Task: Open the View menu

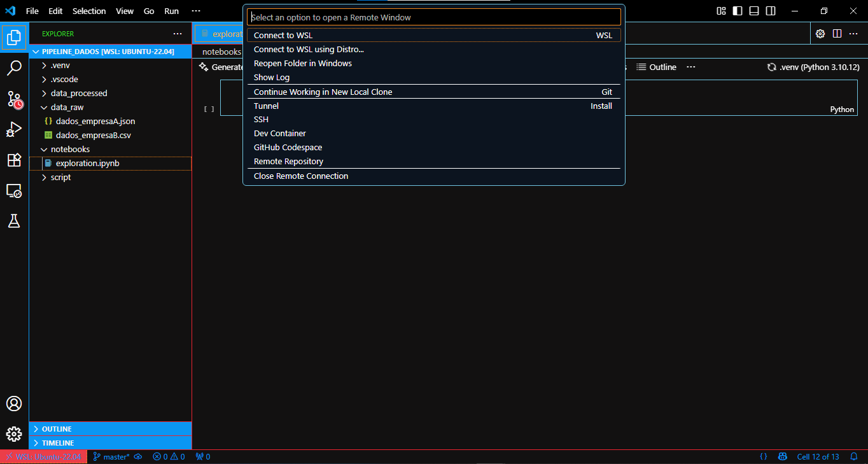Action: click(125, 11)
